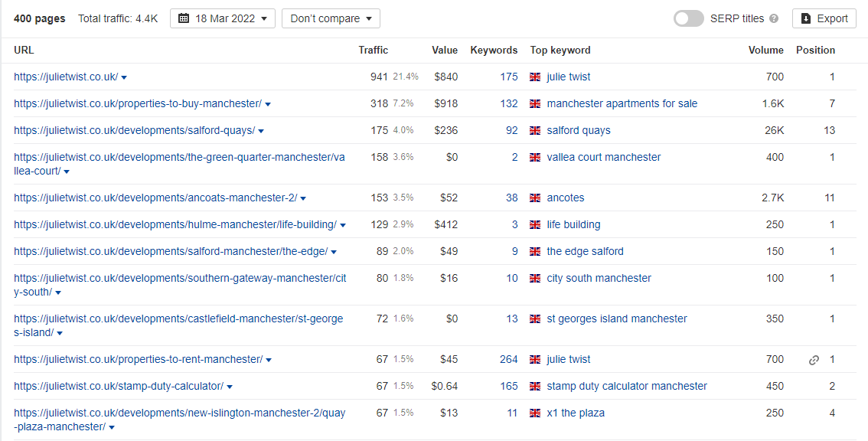Open the 18 Mar 2022 date dropdown
The height and width of the screenshot is (441, 868).
pos(223,18)
